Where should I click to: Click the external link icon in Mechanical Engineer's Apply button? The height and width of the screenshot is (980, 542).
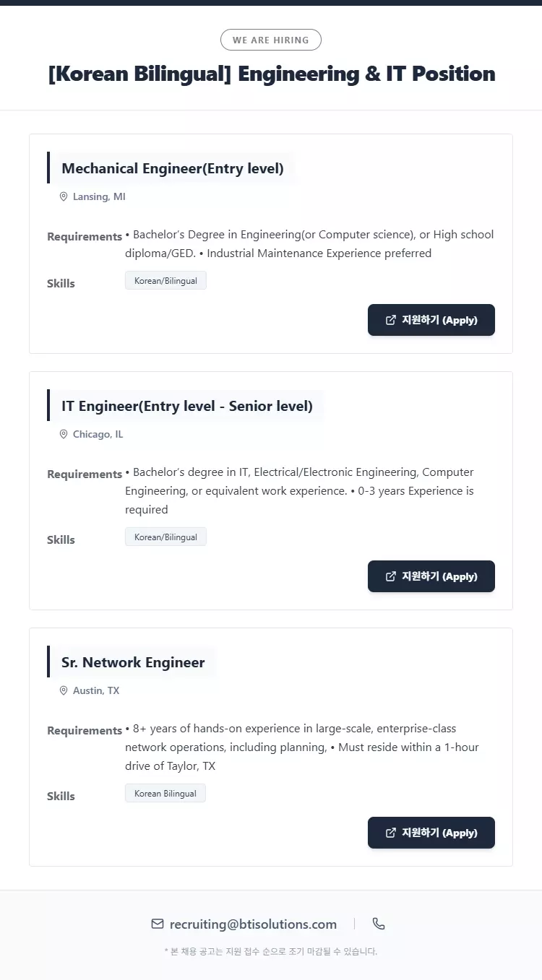pyautogui.click(x=391, y=320)
